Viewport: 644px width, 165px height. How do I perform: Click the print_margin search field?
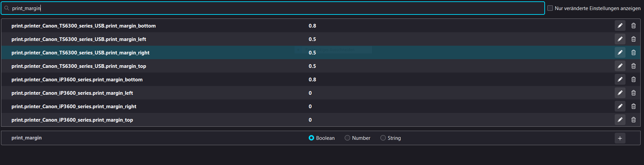click(x=269, y=8)
